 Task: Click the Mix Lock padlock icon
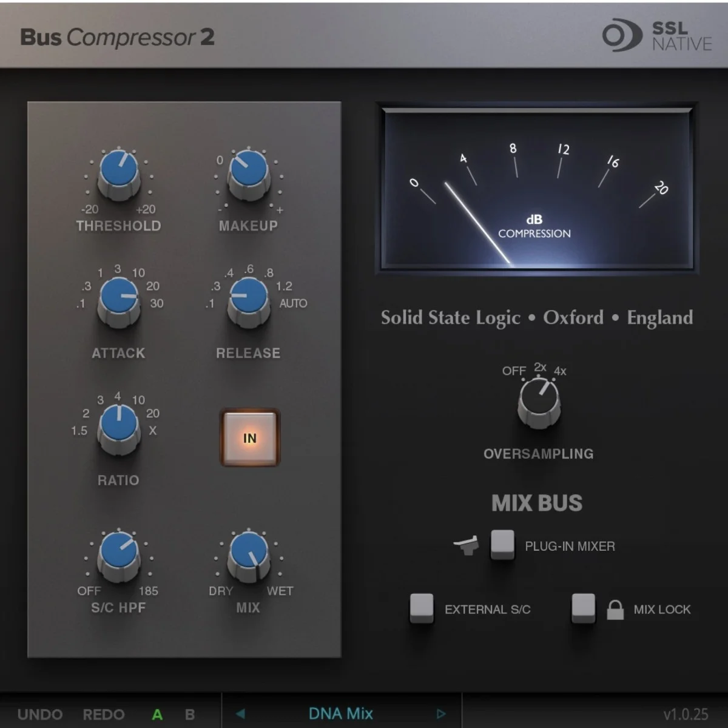point(616,609)
